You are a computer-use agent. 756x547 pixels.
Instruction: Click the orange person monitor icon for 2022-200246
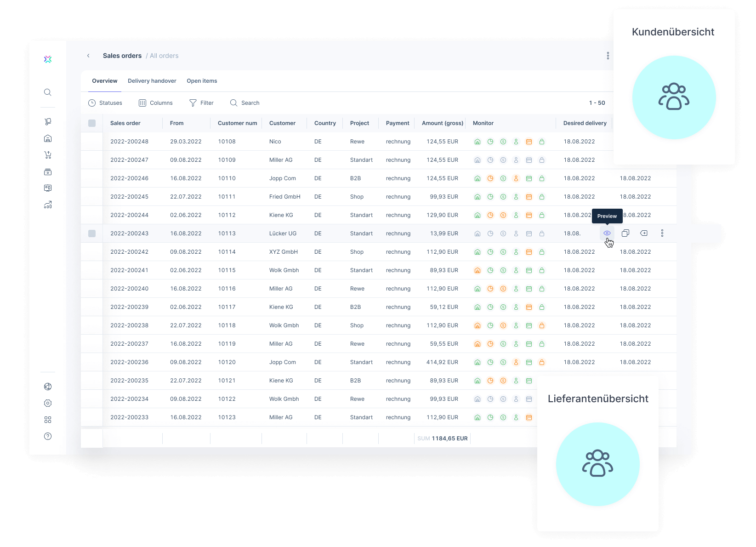click(x=516, y=178)
